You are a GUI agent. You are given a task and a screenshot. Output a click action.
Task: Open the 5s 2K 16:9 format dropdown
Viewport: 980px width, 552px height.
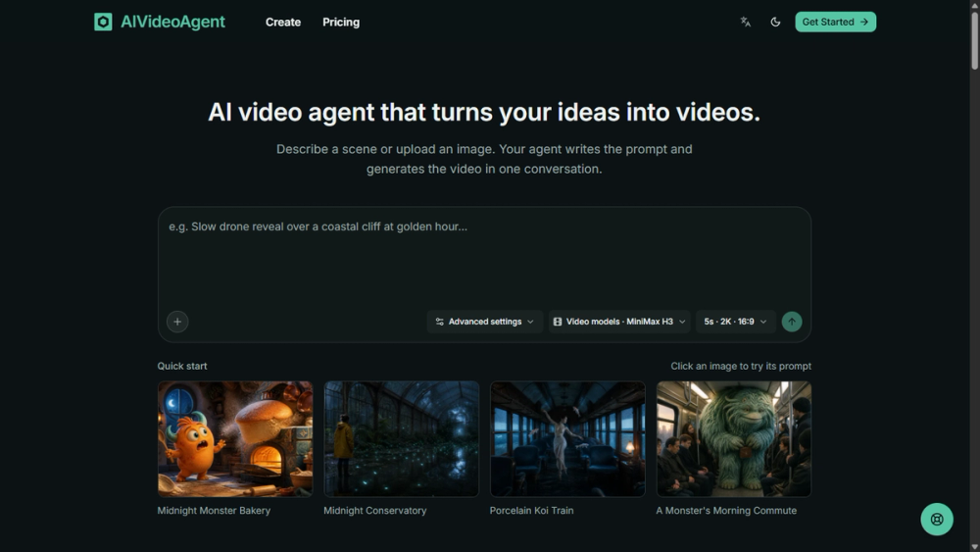(735, 322)
